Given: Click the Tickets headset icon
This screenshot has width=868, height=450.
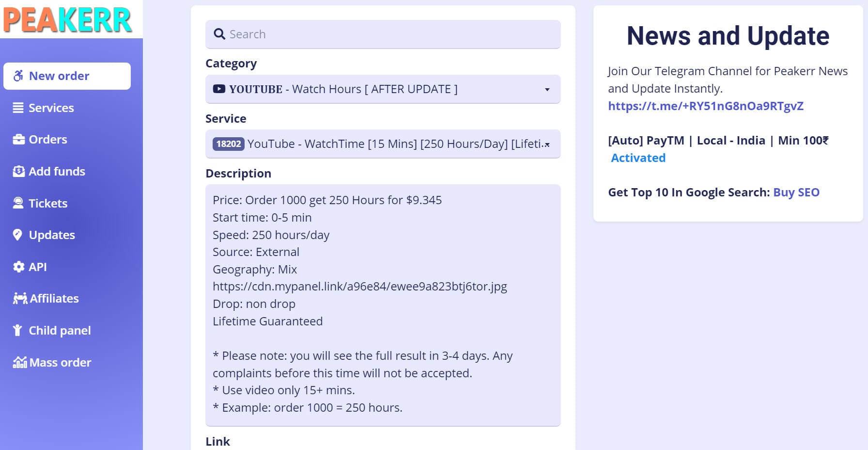Looking at the screenshot, I should 18,203.
